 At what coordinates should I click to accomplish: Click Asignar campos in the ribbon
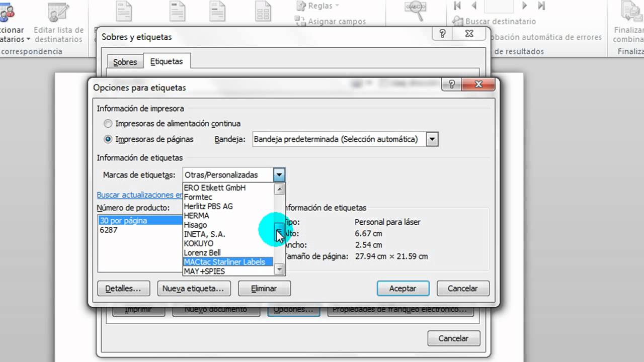[331, 21]
